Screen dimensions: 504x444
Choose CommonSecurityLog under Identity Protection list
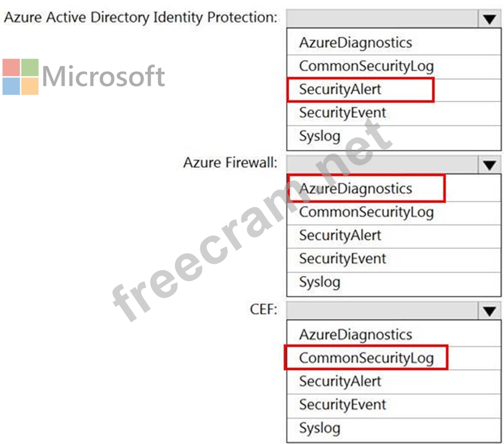[x=366, y=66]
